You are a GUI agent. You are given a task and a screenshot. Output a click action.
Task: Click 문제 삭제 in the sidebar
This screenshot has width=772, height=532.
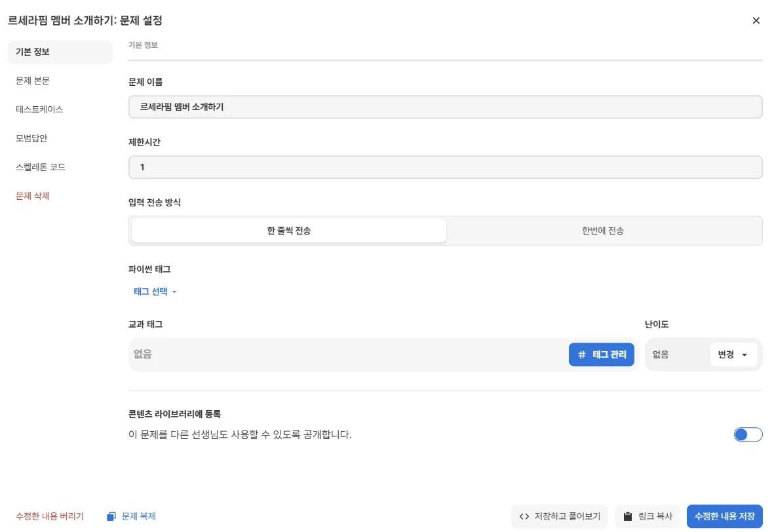33,196
